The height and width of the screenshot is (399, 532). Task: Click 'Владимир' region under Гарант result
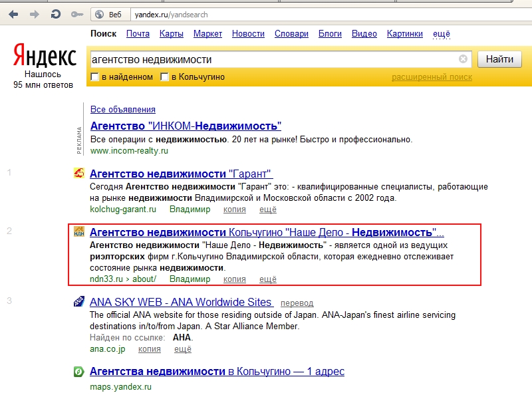pyautogui.click(x=190, y=209)
